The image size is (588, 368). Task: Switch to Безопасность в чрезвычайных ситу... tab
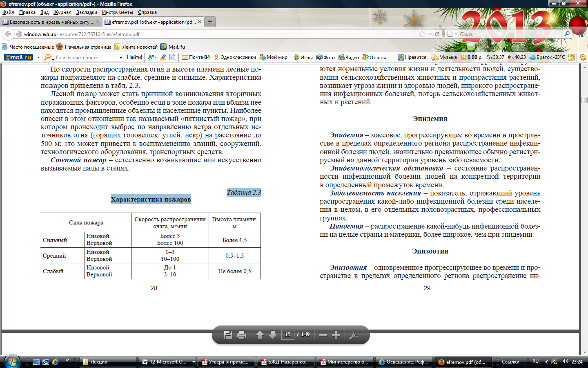pos(51,22)
